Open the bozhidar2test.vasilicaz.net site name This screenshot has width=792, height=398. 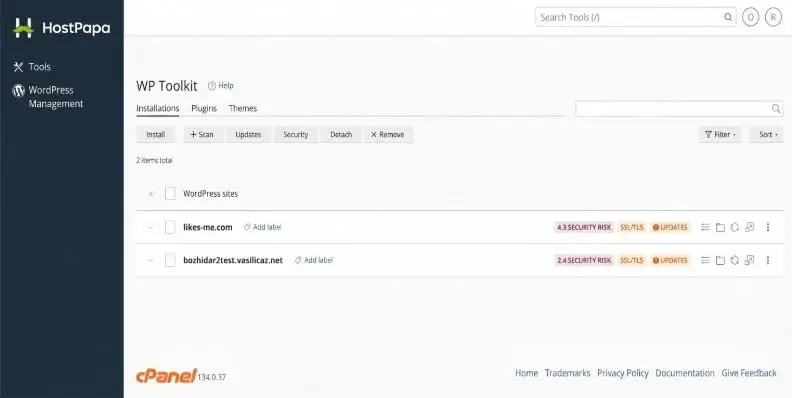[x=233, y=261]
